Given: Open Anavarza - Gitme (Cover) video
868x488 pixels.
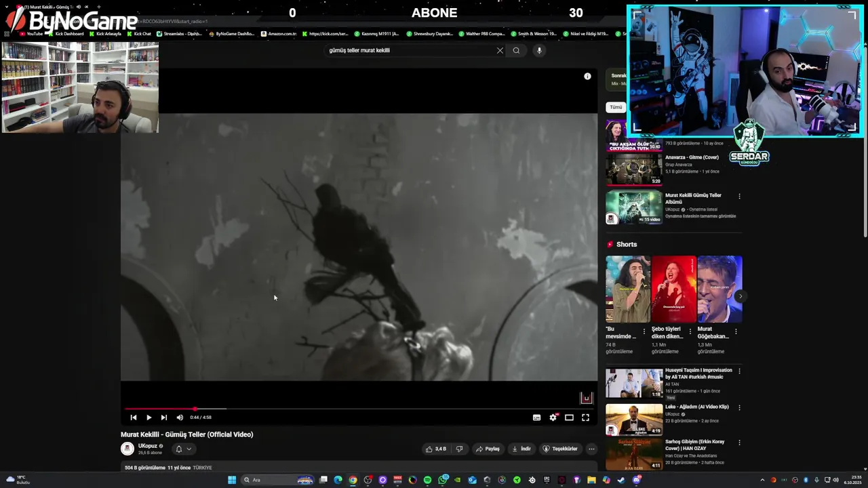Looking at the screenshot, I should [692, 157].
